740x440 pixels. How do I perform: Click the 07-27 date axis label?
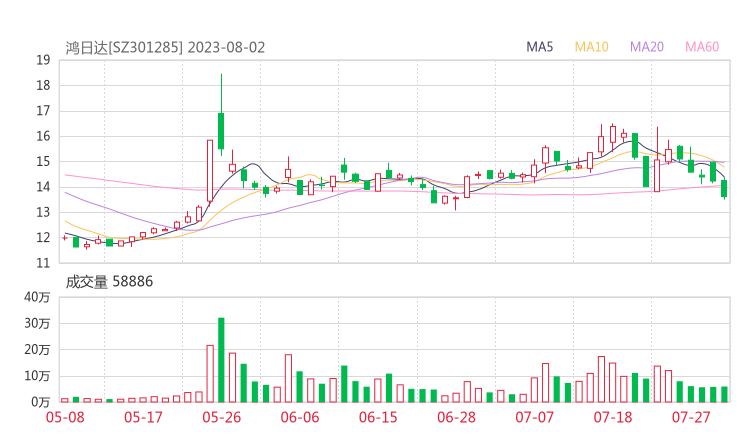(x=691, y=417)
